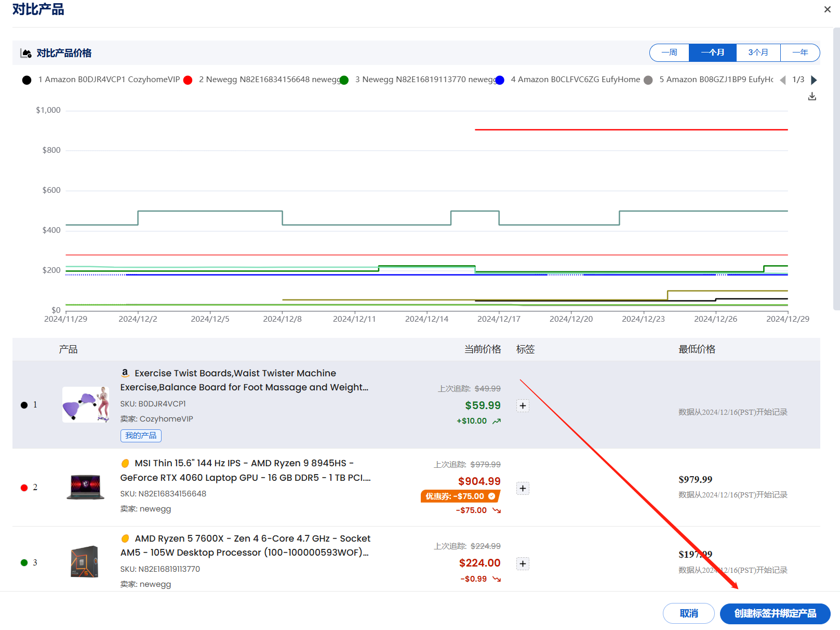Viewport: 840px width, 630px height.
Task: Click Newegg icon beside AMD Ryzen title
Action: click(125, 539)
